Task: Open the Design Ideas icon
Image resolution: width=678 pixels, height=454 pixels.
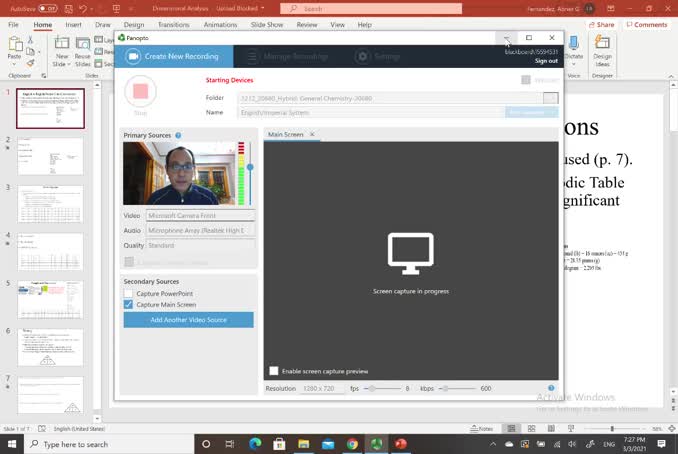Action: pyautogui.click(x=602, y=48)
